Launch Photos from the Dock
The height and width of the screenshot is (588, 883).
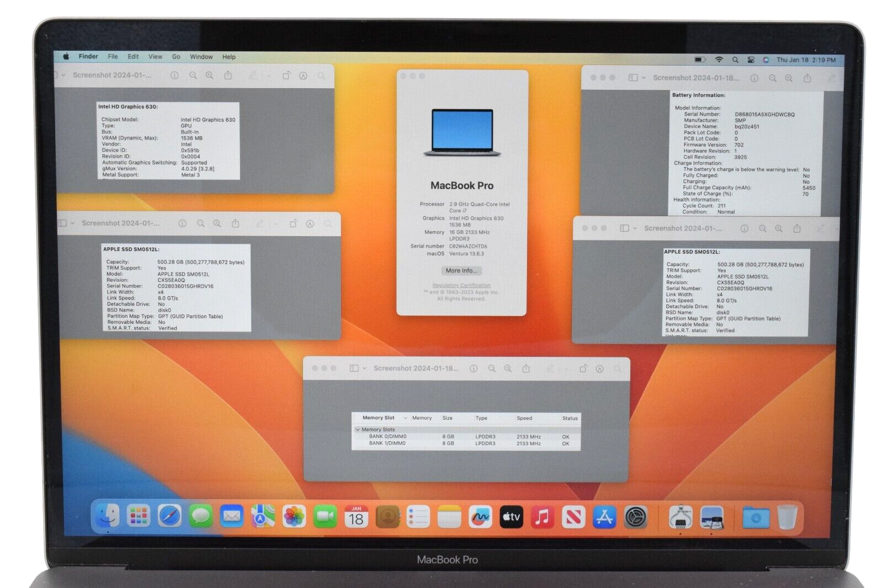pos(294,516)
